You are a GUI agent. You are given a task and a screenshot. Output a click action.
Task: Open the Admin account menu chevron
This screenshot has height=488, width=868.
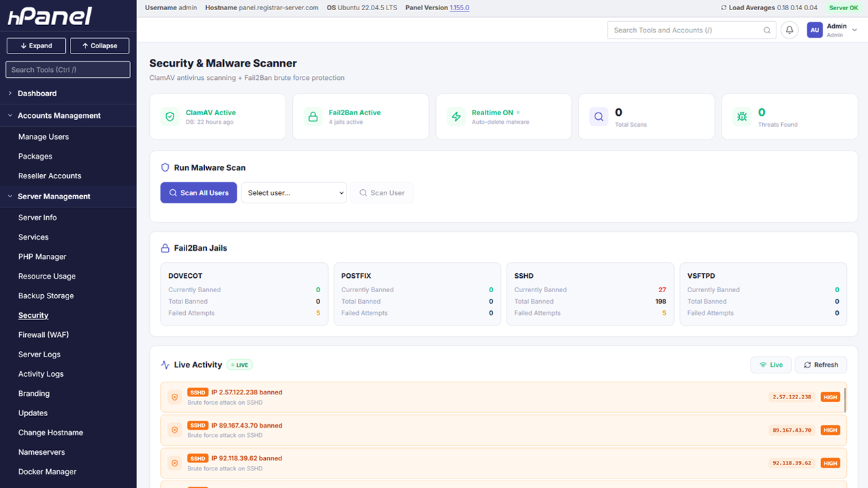[x=854, y=30]
